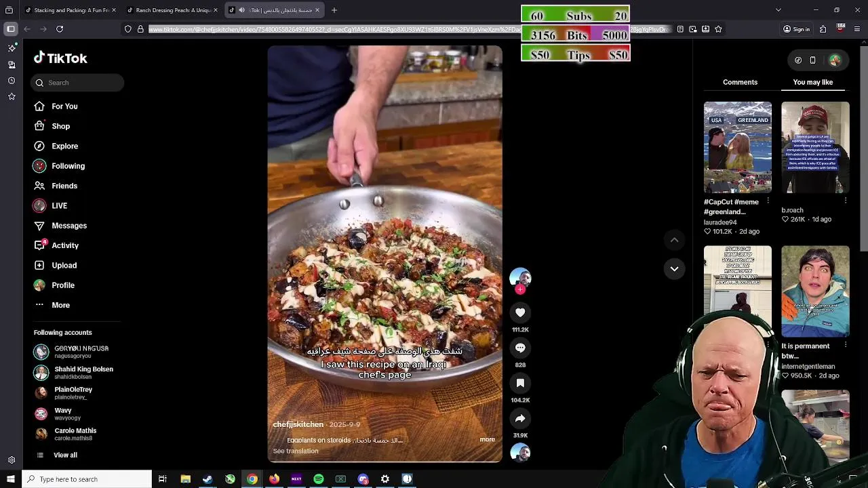
Task: Open options for the #CapCut meme video
Action: click(x=768, y=201)
